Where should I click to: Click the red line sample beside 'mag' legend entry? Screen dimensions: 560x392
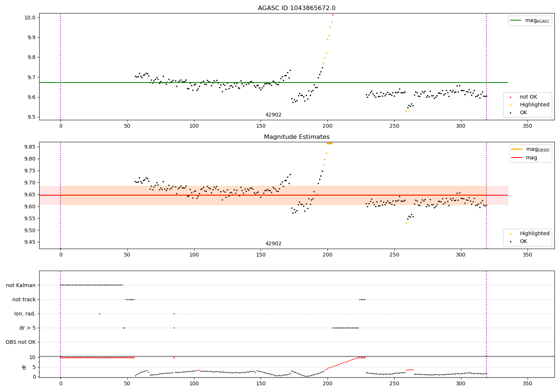tap(517, 158)
